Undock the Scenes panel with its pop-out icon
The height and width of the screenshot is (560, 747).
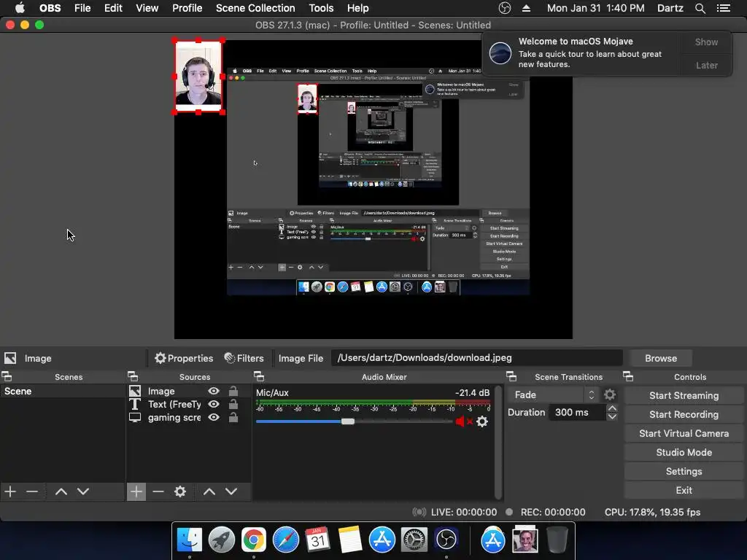click(7, 377)
